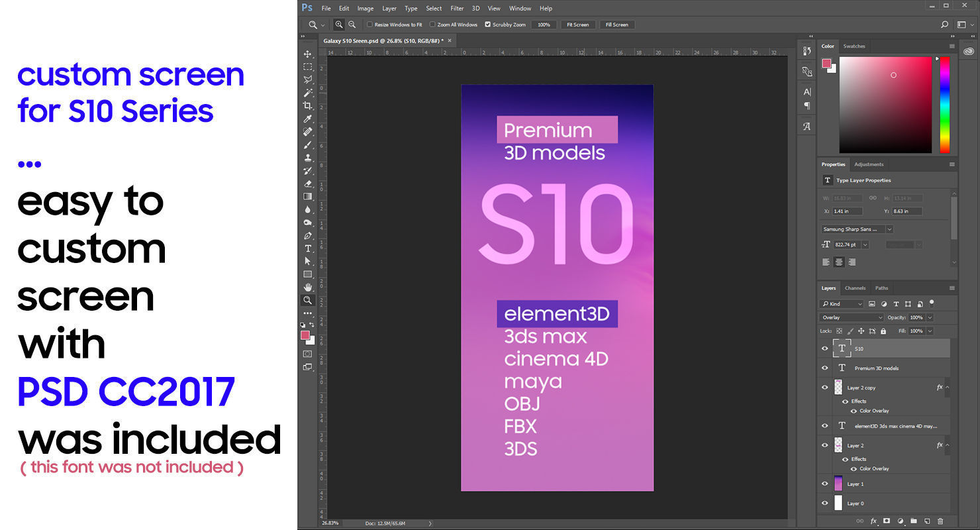Select the Healing Brush tool
980x530 pixels.
tap(307, 132)
